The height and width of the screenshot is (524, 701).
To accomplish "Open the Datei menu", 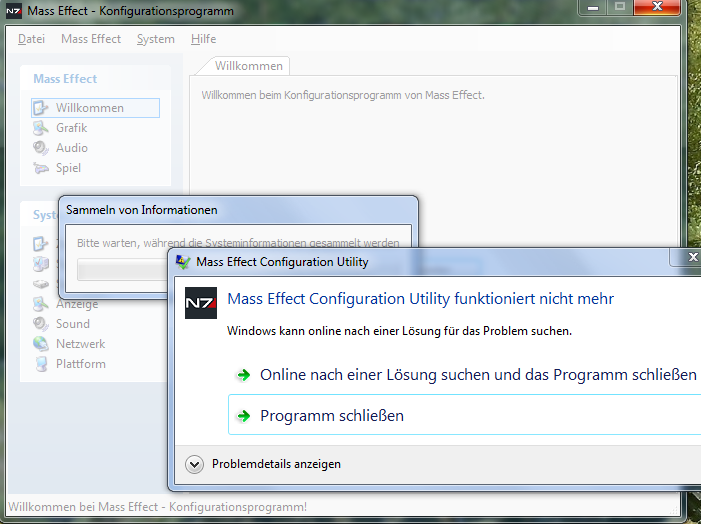I will click(x=32, y=39).
